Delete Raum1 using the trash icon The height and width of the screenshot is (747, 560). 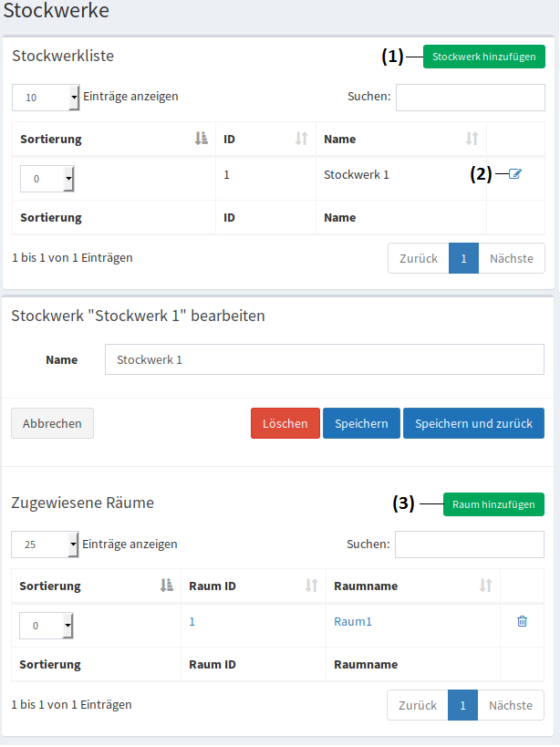(x=522, y=621)
